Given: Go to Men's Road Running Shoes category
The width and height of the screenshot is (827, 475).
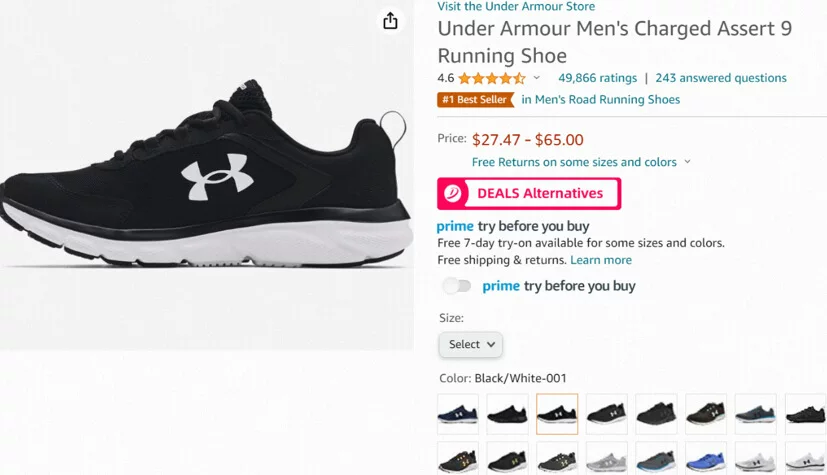Looking at the screenshot, I should tap(600, 100).
